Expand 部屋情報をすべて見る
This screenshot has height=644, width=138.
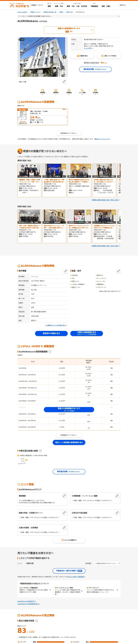click(x=69, y=133)
